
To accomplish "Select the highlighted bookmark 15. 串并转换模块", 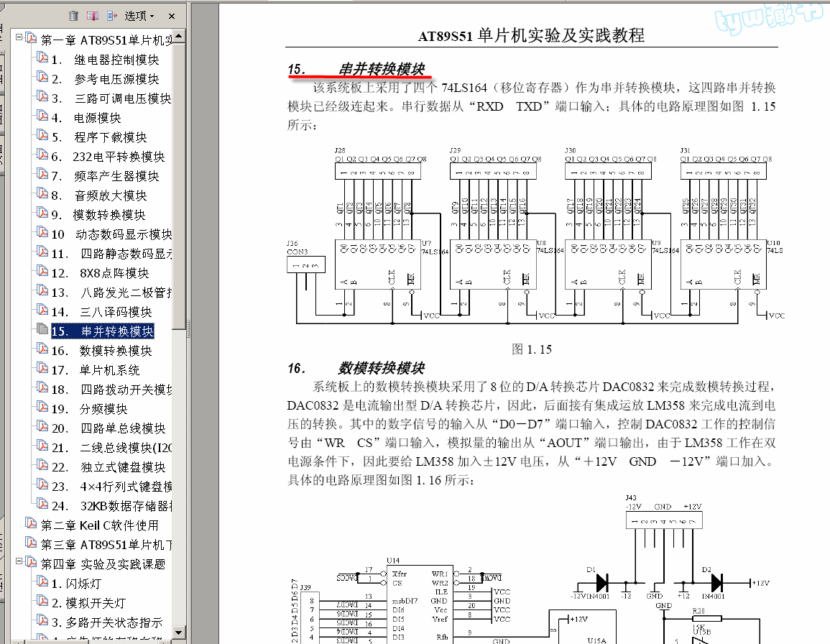I will (x=103, y=331).
